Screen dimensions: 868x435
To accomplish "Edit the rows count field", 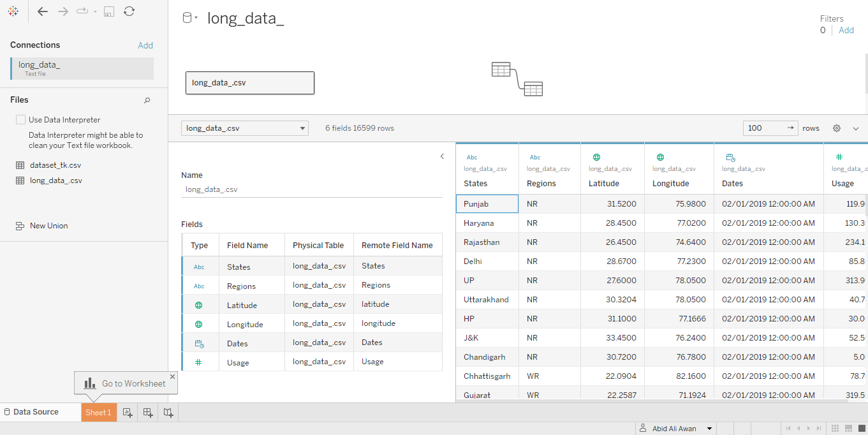I will click(x=770, y=128).
